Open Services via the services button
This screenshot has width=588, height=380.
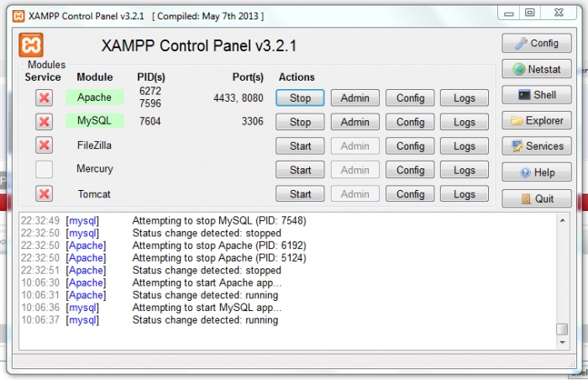click(537, 146)
